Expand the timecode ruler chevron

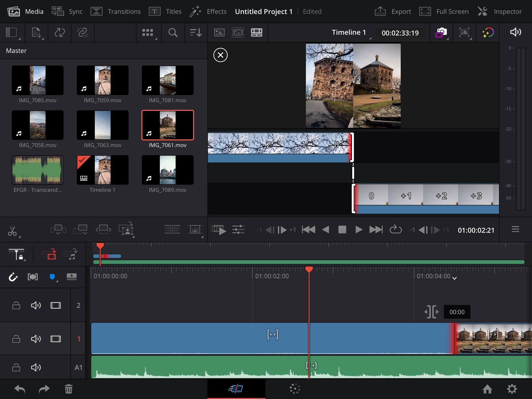pyautogui.click(x=454, y=278)
